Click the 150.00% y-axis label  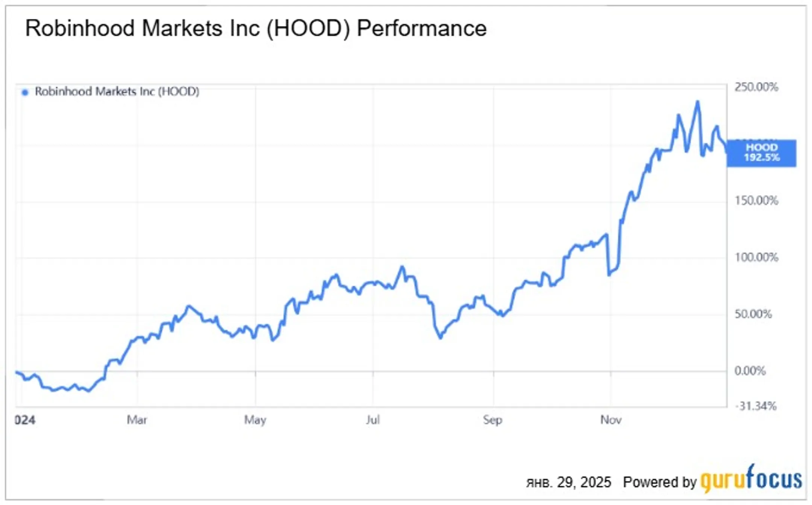756,201
